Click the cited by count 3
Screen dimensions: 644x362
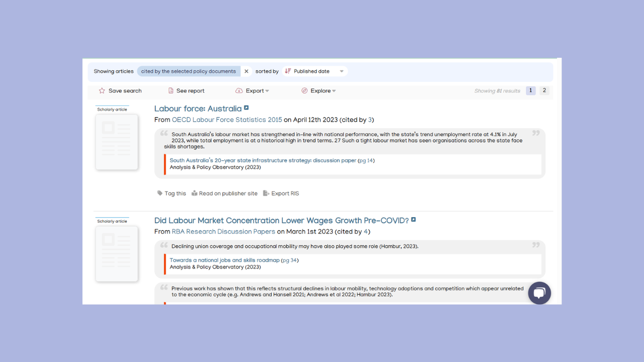370,120
